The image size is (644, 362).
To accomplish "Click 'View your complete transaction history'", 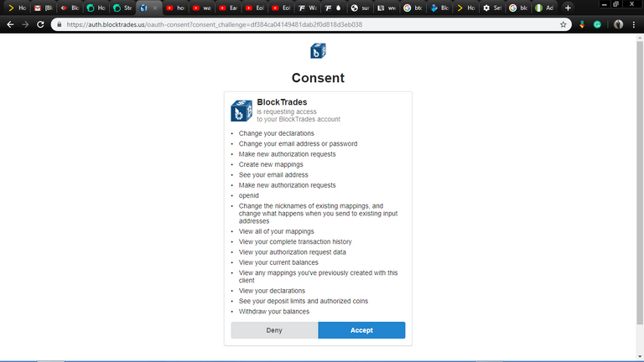I will [295, 241].
